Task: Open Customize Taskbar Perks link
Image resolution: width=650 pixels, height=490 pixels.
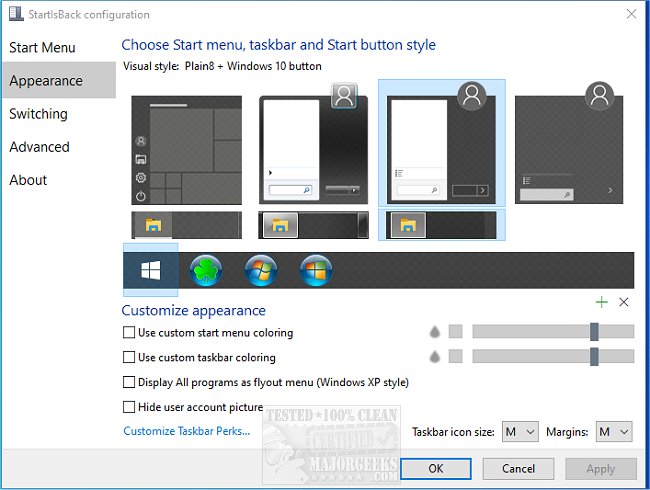Action: [187, 431]
